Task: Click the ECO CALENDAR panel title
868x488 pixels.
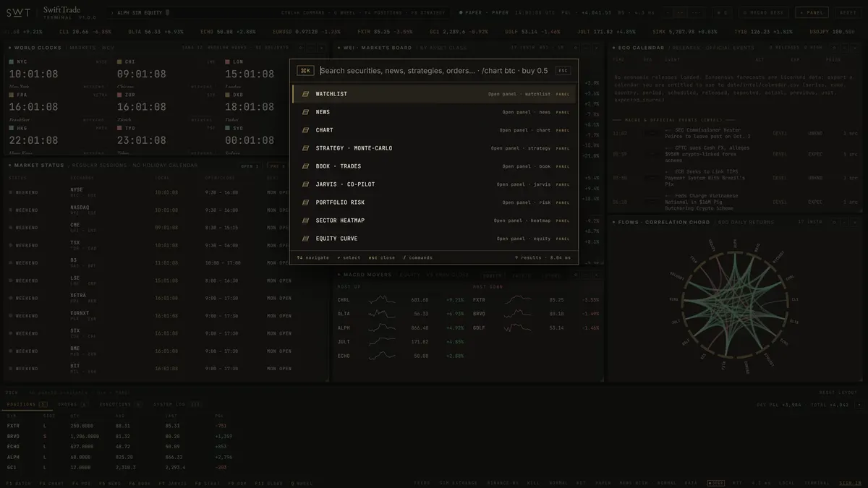Action: [x=639, y=48]
